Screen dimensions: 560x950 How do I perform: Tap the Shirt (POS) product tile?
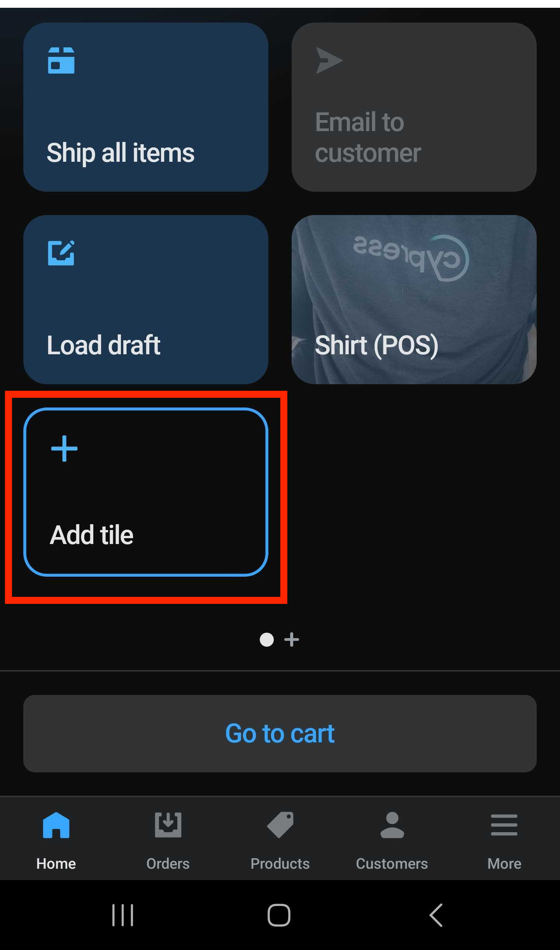(x=414, y=299)
